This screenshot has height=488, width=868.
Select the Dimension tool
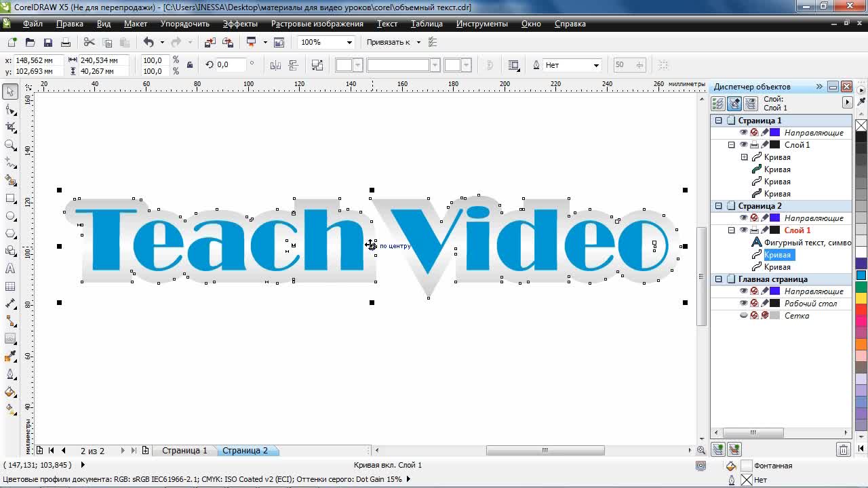(10, 304)
